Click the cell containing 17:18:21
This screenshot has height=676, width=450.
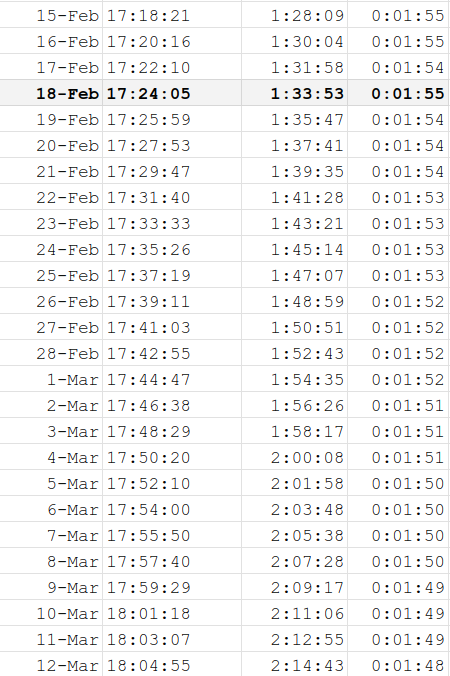coord(172,15)
